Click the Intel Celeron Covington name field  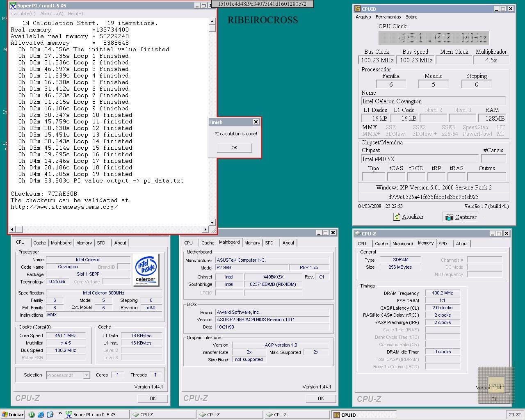click(x=433, y=101)
